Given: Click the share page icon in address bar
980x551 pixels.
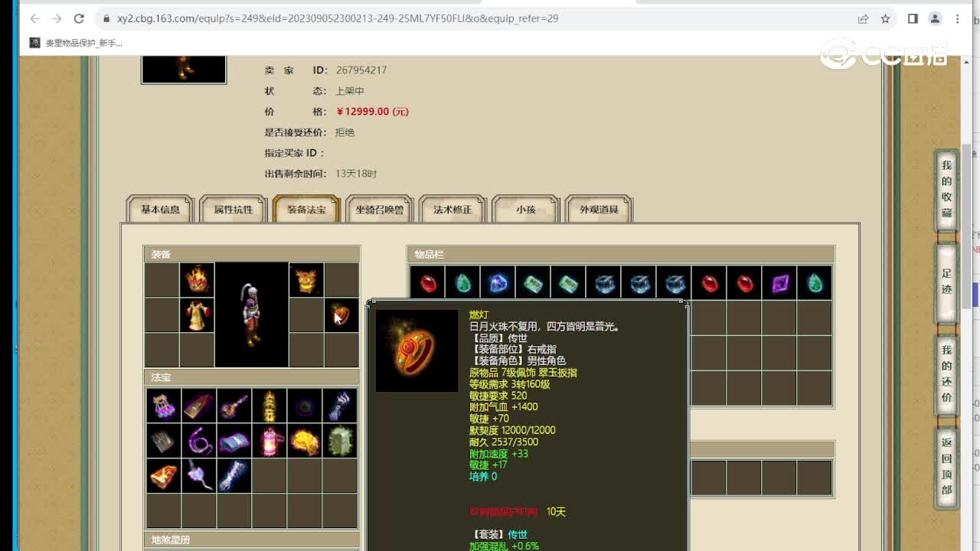Looking at the screenshot, I should click(863, 18).
